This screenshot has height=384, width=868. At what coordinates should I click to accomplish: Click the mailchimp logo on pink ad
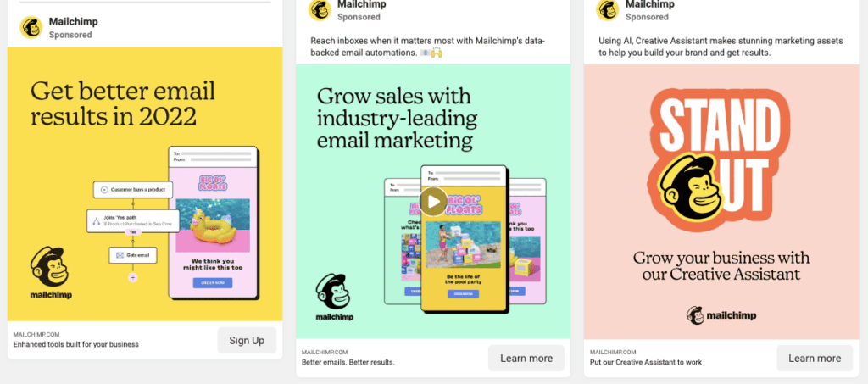(721, 315)
